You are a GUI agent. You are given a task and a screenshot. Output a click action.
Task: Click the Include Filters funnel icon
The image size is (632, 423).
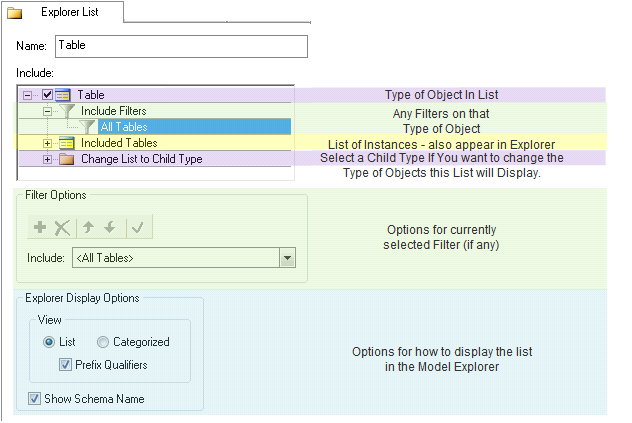click(x=67, y=111)
